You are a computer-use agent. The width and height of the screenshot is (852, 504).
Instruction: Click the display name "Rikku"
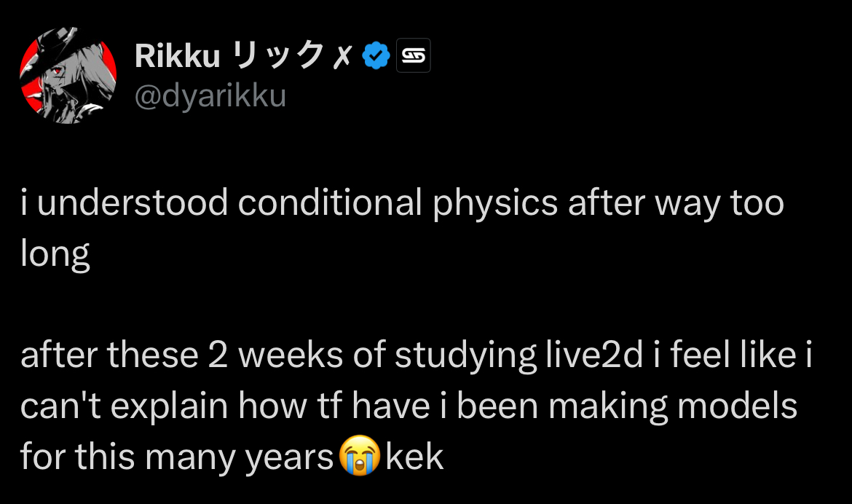(177, 55)
